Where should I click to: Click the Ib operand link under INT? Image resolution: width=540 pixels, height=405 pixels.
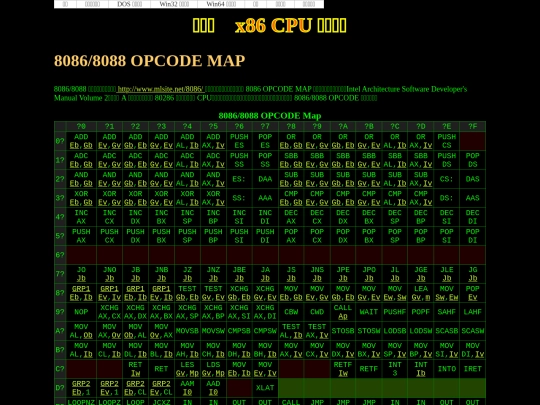coord(420,373)
